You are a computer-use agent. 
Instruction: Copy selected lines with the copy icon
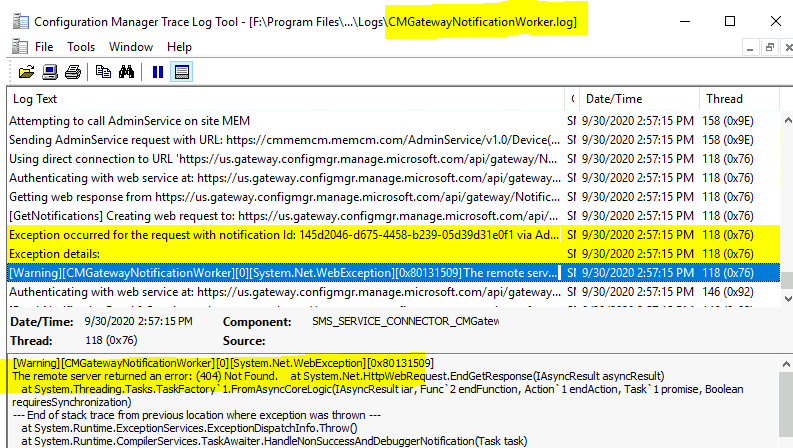click(x=103, y=72)
